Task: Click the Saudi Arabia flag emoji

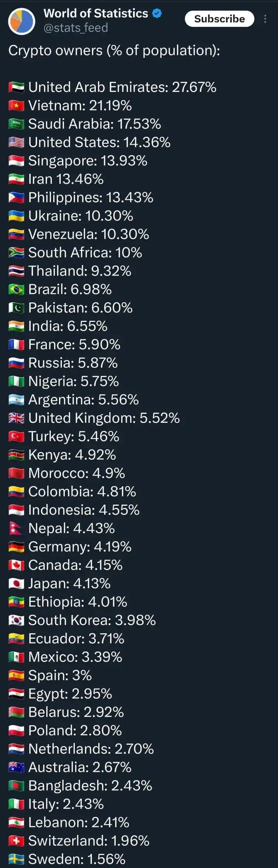Action: point(17,124)
